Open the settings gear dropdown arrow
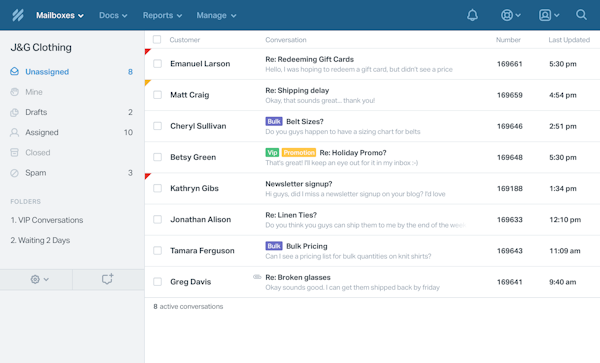The height and width of the screenshot is (363, 600). click(x=46, y=280)
